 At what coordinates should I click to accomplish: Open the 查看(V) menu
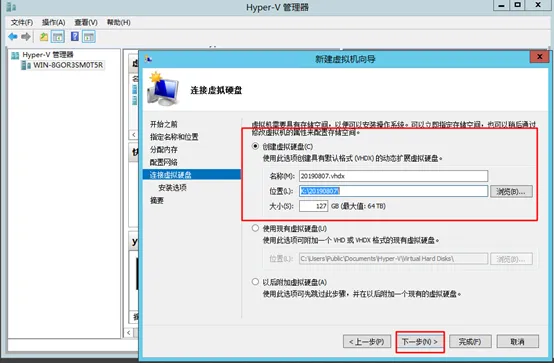pyautogui.click(x=86, y=23)
